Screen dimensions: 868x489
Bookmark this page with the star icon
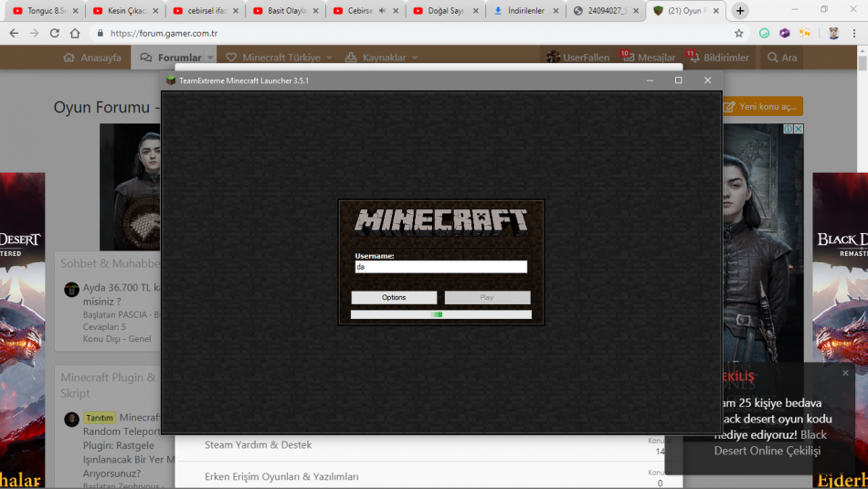pos(738,33)
